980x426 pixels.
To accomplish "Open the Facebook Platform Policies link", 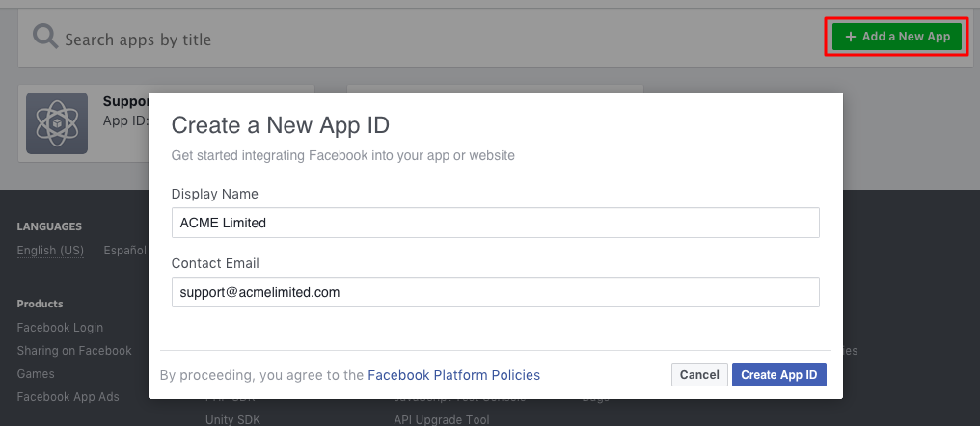I will click(453, 375).
